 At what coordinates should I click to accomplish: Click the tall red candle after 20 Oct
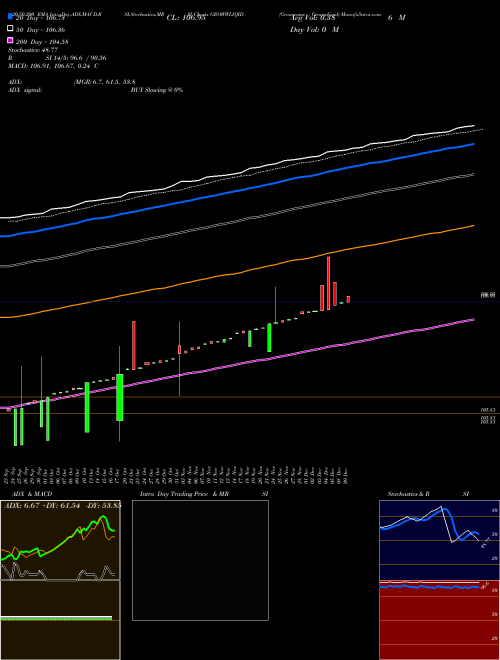pyautogui.click(x=134, y=345)
